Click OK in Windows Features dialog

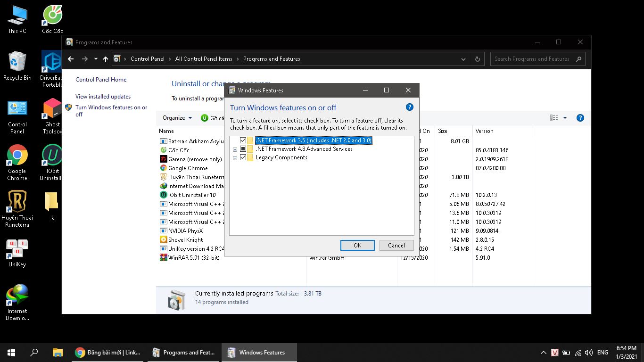tap(357, 245)
